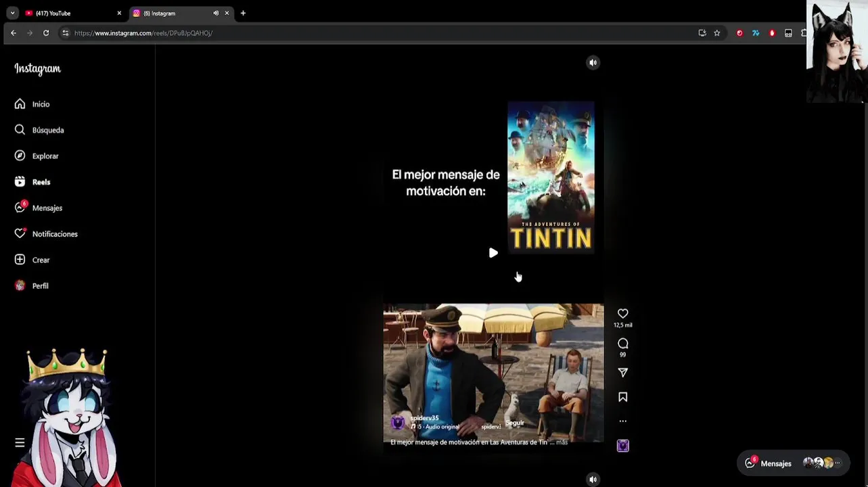The height and width of the screenshot is (487, 868).
Task: Click the extension icon left of puzzle piece
Action: point(788,32)
